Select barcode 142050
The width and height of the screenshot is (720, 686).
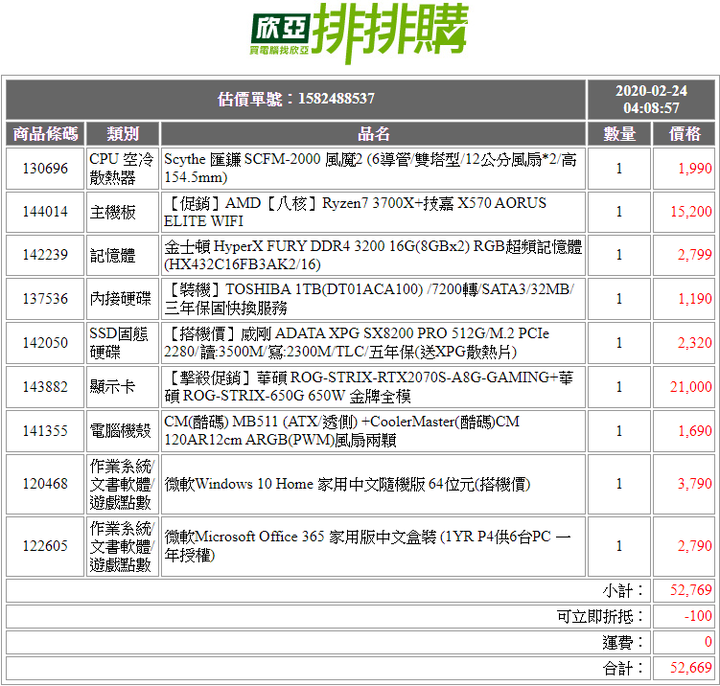click(x=45, y=343)
